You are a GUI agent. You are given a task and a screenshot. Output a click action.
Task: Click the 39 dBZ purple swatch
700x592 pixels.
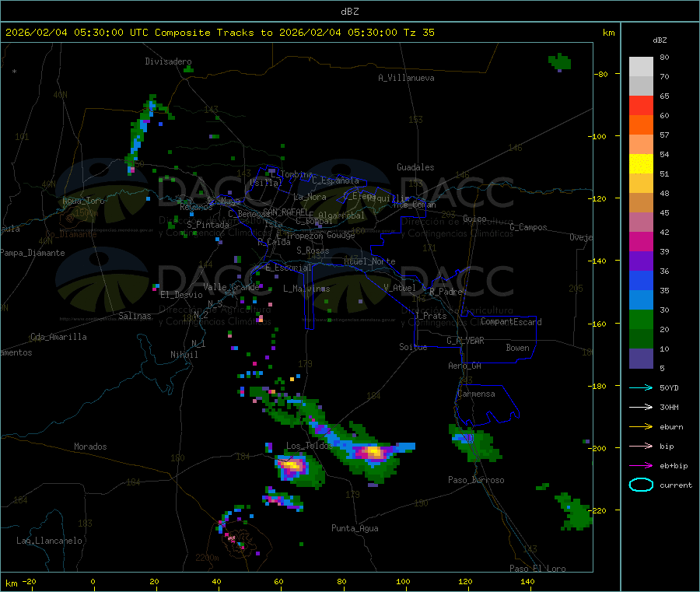pos(641,261)
